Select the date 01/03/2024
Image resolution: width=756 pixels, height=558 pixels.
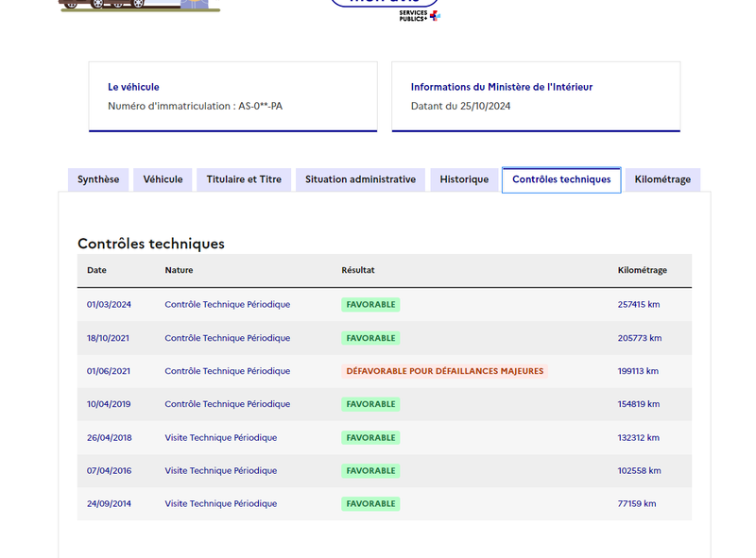tap(109, 305)
